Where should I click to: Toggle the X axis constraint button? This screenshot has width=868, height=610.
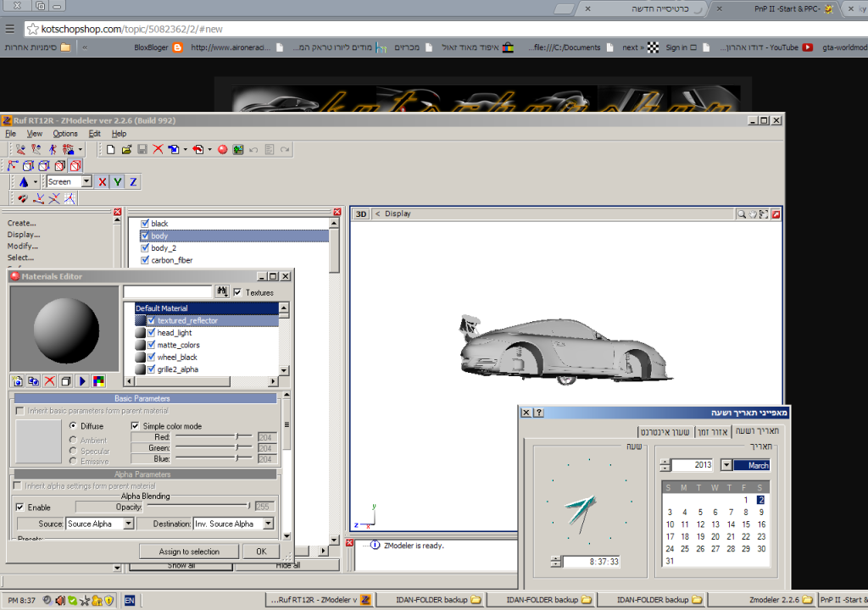103,182
